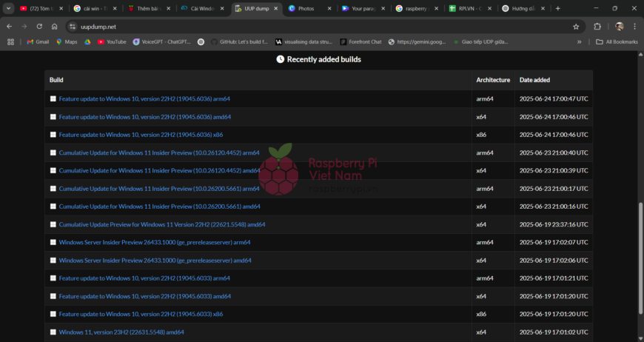Switch to the cài win Google tab
This screenshot has width=644, height=342.
[95, 8]
